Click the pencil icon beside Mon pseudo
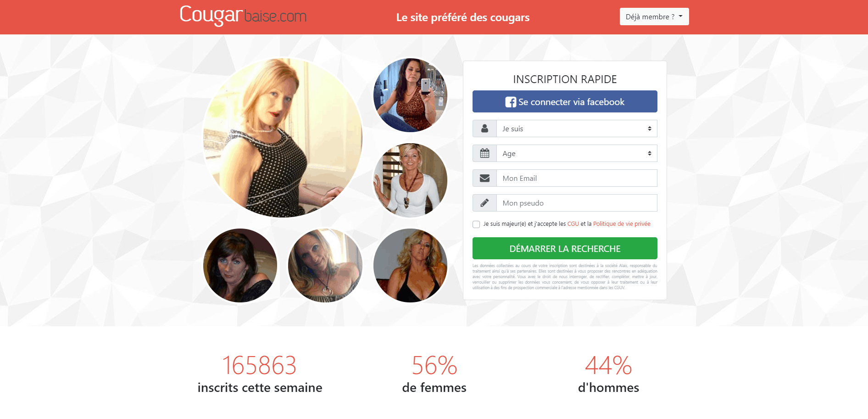The height and width of the screenshot is (419, 868). [x=484, y=203]
